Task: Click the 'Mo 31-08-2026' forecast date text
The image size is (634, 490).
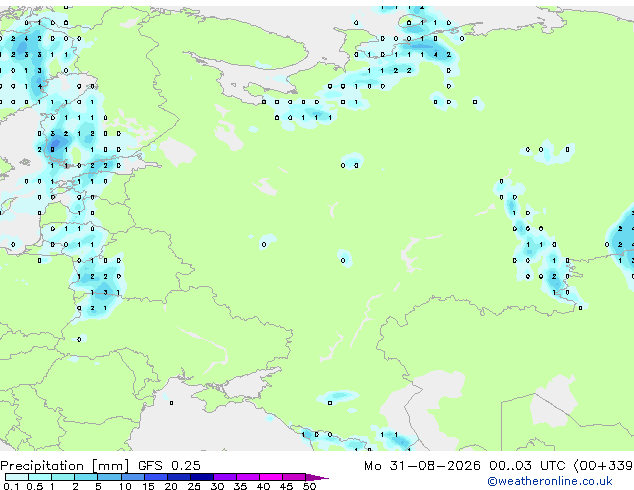Action: pos(422,466)
